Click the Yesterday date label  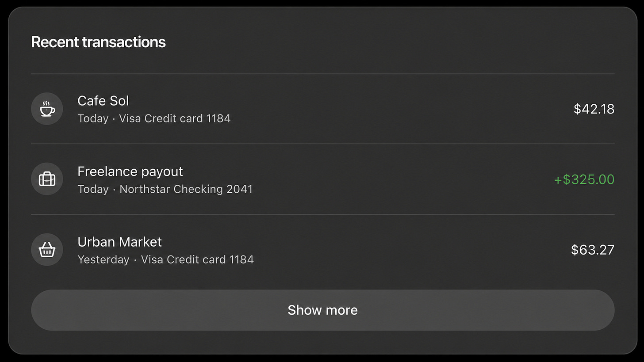click(103, 259)
